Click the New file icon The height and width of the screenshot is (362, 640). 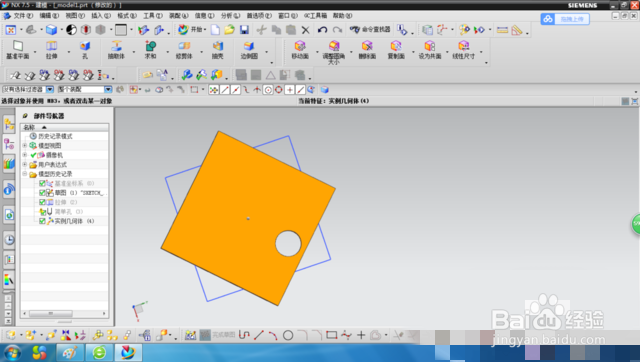click(x=215, y=30)
